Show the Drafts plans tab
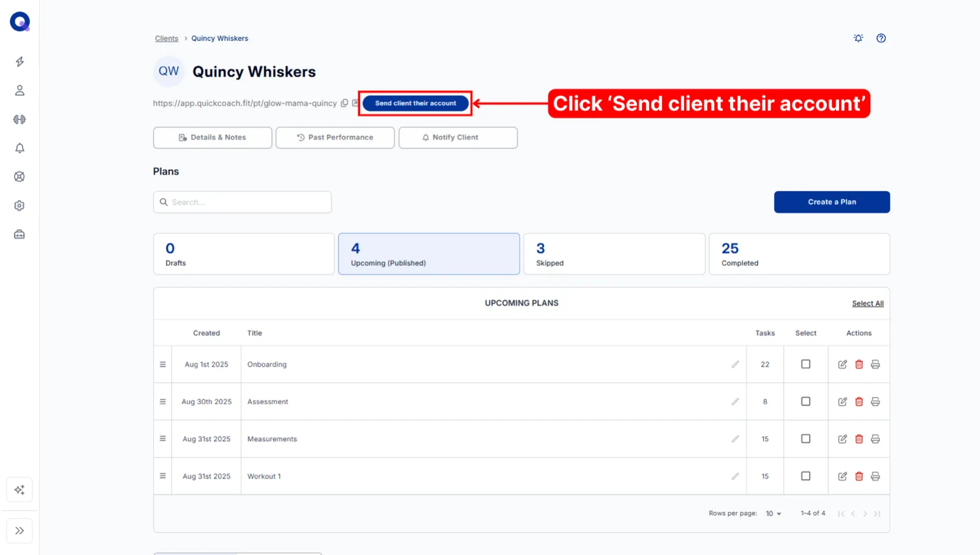Viewport: 980px width, 555px height. click(244, 254)
